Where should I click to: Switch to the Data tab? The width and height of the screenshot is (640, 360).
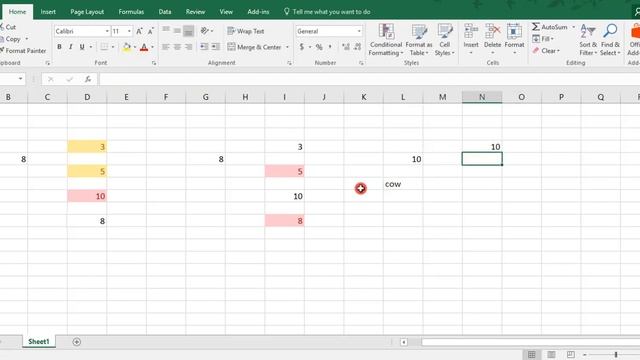click(165, 12)
